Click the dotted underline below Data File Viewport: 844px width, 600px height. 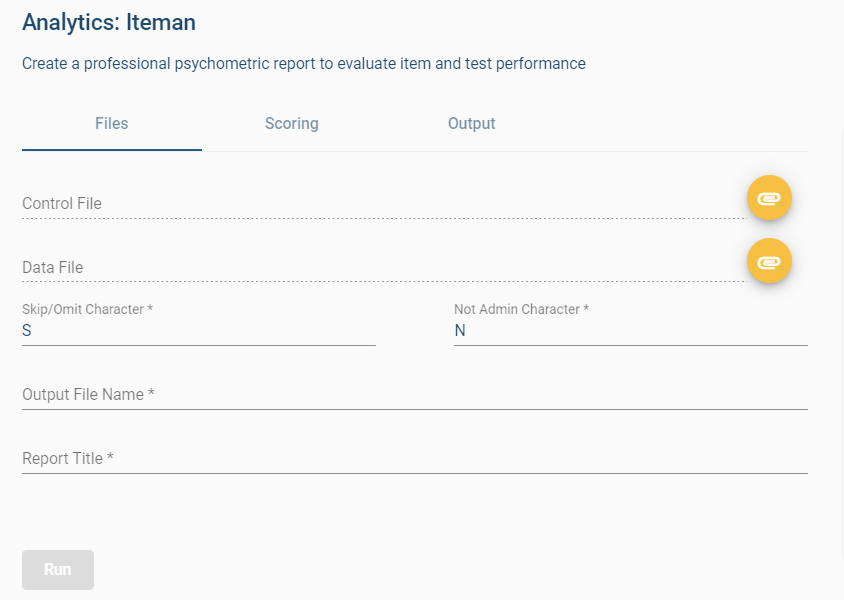[380, 282]
